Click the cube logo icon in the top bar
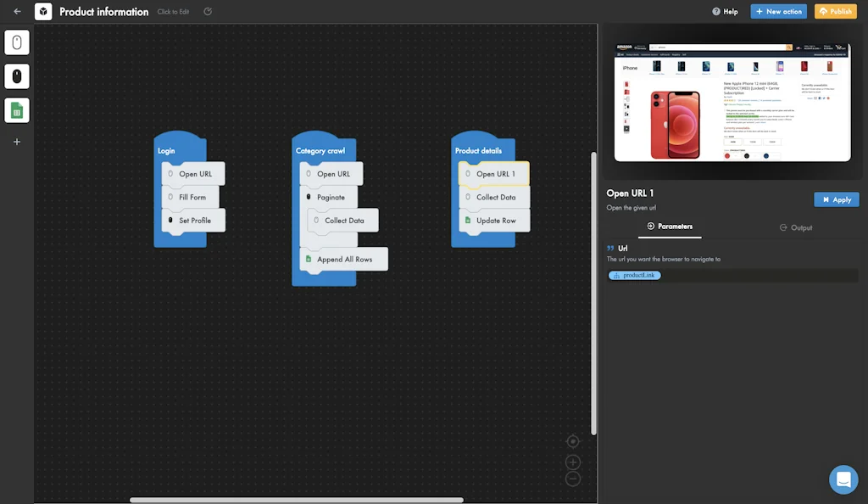This screenshot has width=868, height=504. (x=41, y=11)
